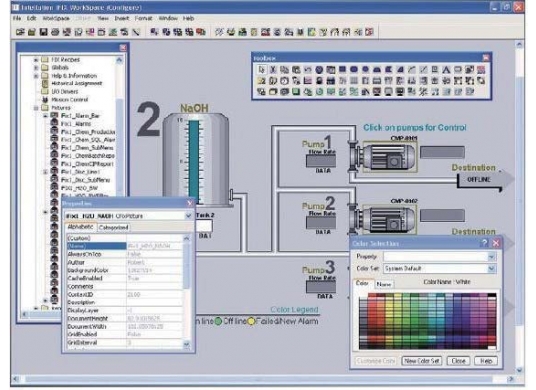Open the Format menu
Screen dimensions: 536x390
[x=143, y=18]
